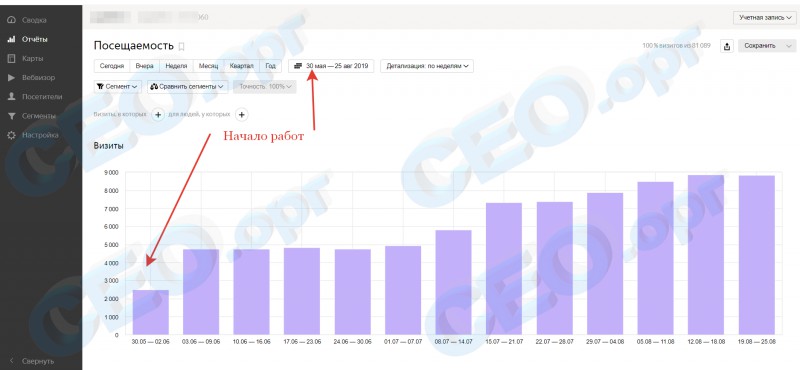Open date range picker 30 мая — 25 авг 2019

coord(331,66)
